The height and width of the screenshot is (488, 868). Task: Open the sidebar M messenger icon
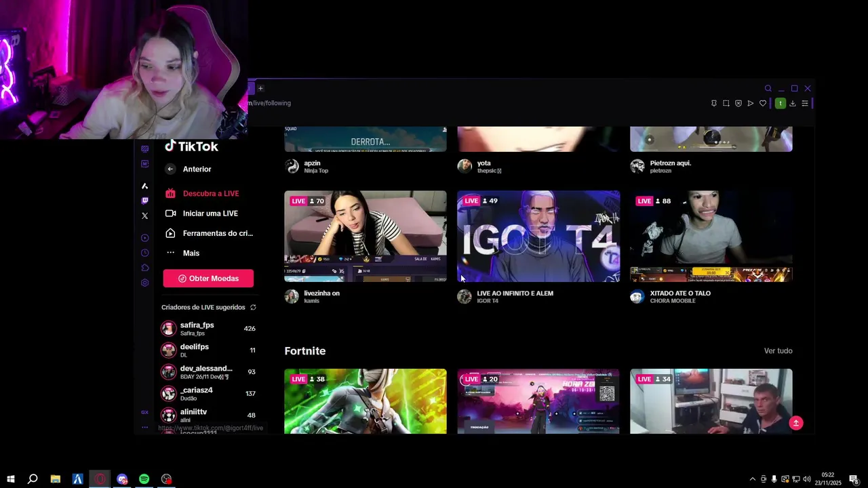(144, 164)
